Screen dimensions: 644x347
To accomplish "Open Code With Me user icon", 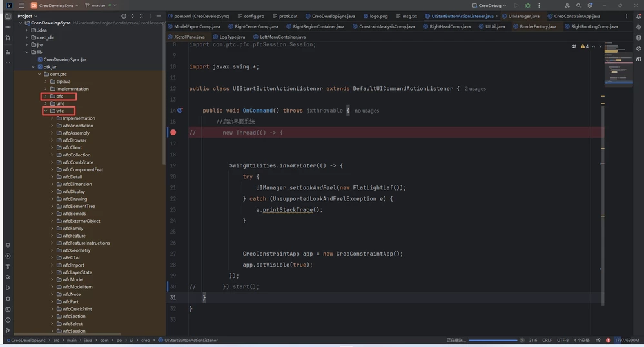I will [567, 5].
